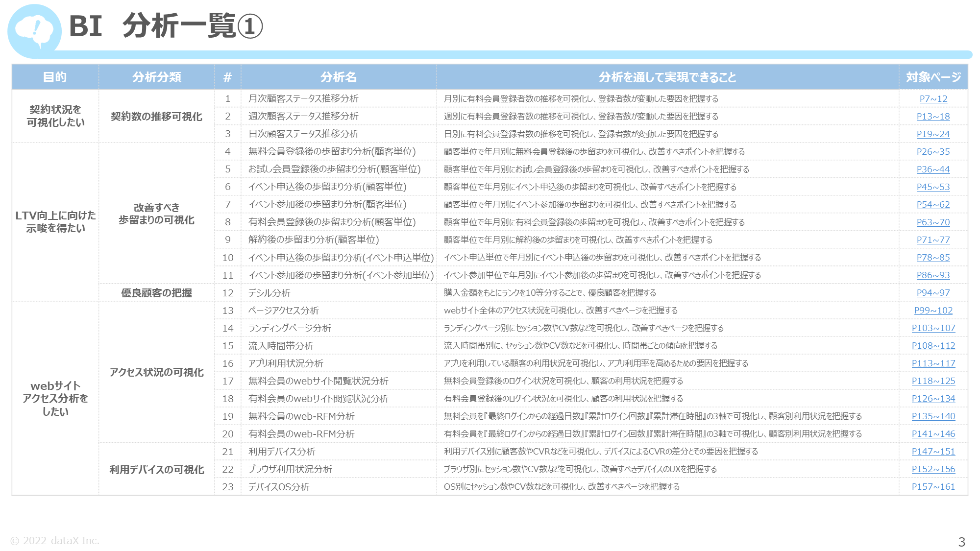This screenshot has width=980, height=551.
Task: Select the ランディングページ分析 cell
Action: pos(339,328)
